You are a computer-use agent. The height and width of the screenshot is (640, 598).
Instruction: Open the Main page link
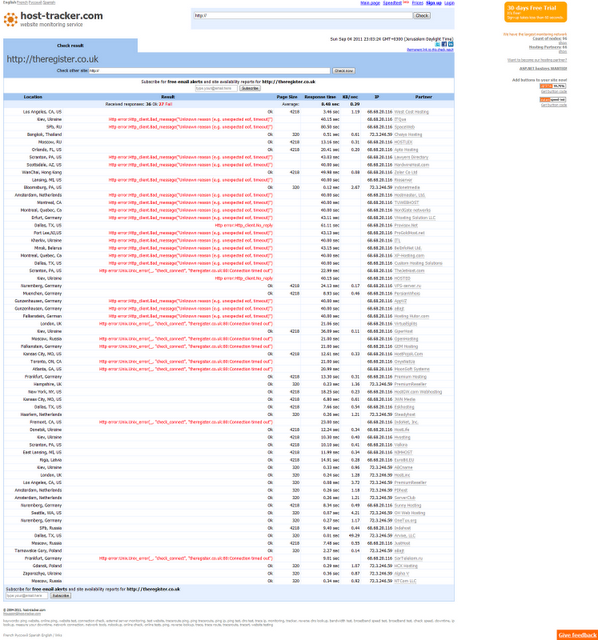(370, 3)
